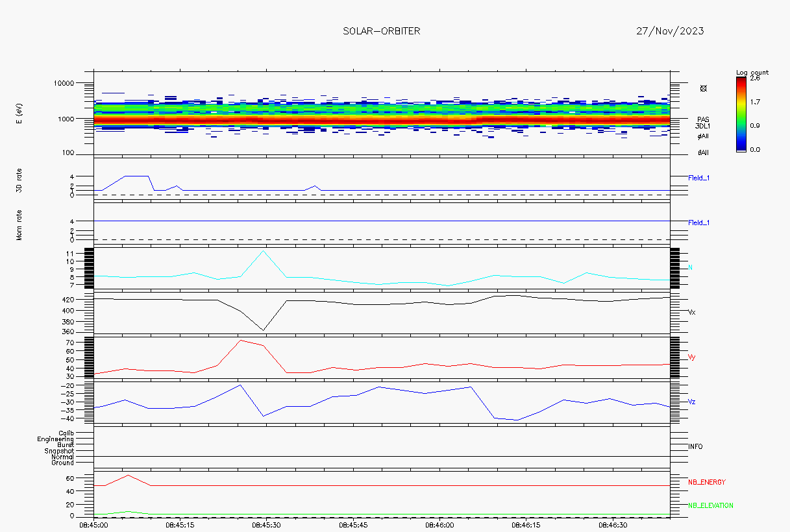Image resolution: width=790 pixels, height=532 pixels.
Task: Click the green NB_ELEVATION label
Action: [711, 505]
